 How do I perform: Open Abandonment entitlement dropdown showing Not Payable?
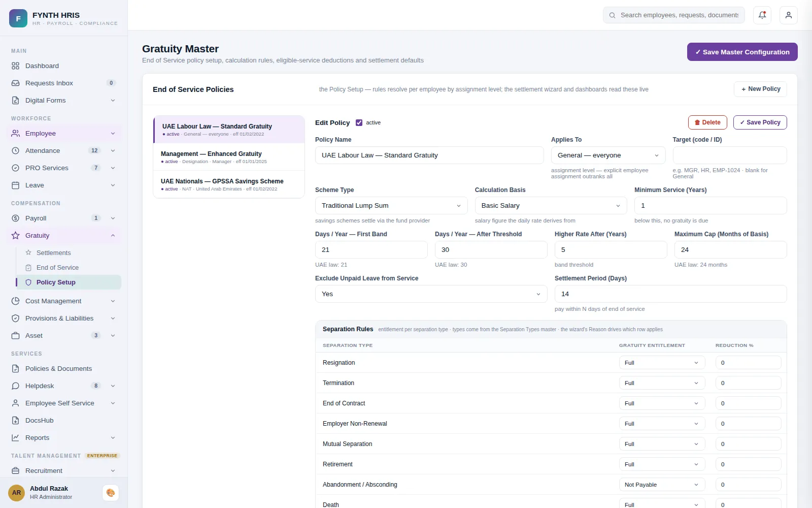point(662,485)
